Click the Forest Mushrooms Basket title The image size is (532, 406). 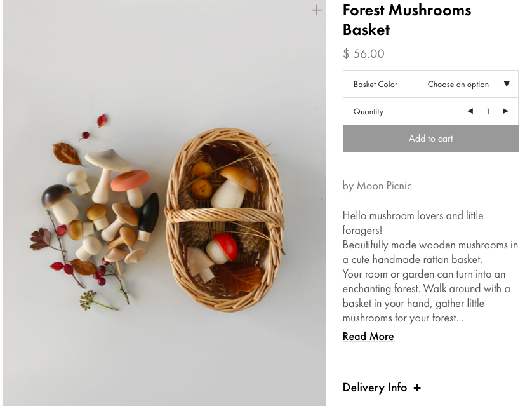click(x=406, y=20)
